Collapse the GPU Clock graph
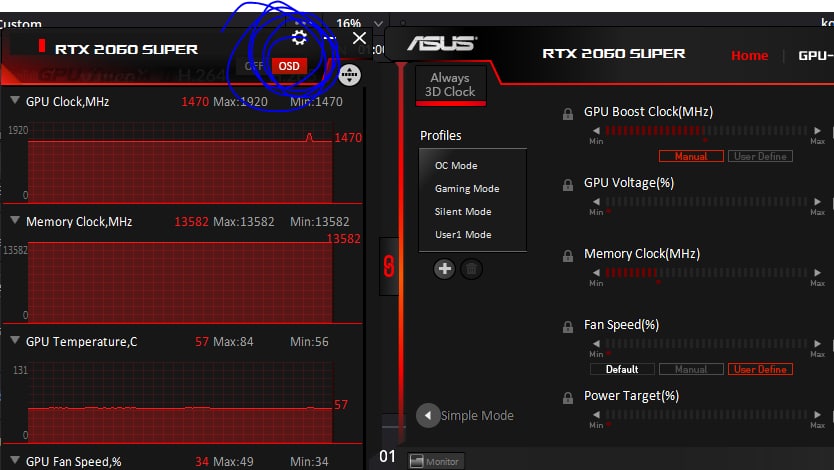Image resolution: width=834 pixels, height=470 pixels. click(15, 100)
